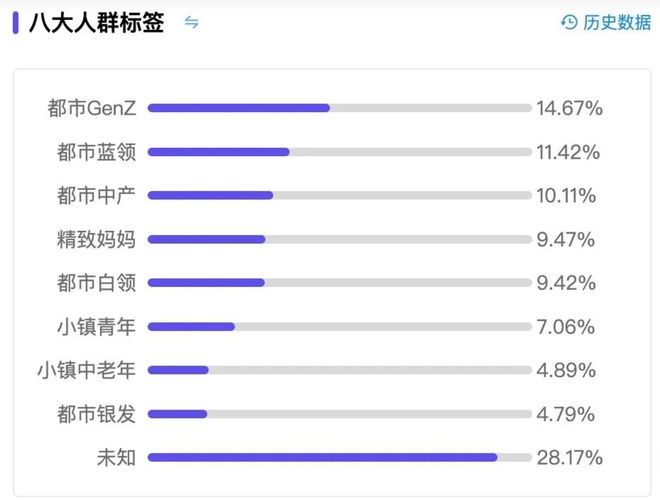Click the 都市GenZ progress bar
This screenshot has height=500, width=660.
(339, 108)
